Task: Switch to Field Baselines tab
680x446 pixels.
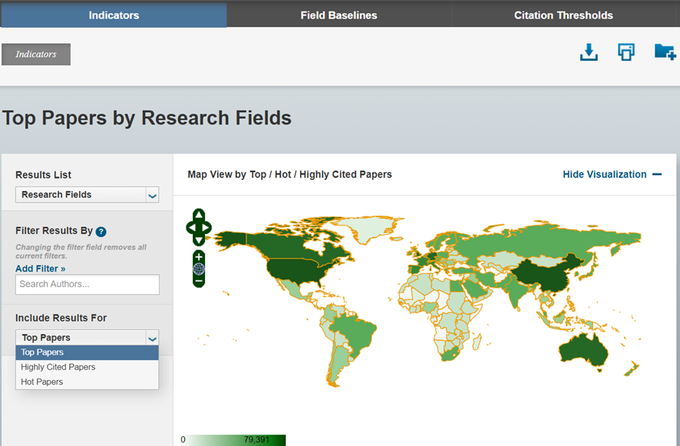Action: point(339,15)
